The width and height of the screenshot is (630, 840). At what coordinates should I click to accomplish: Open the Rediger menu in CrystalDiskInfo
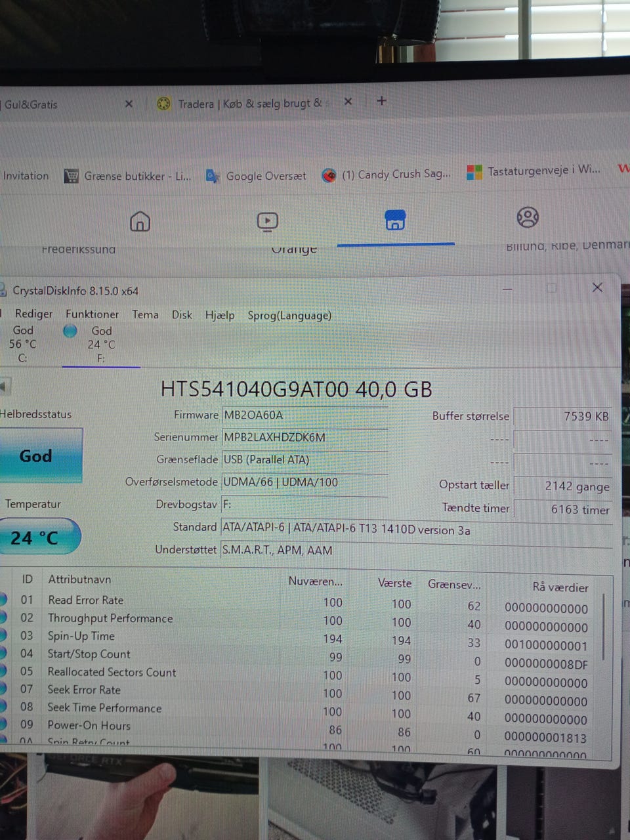(x=33, y=314)
